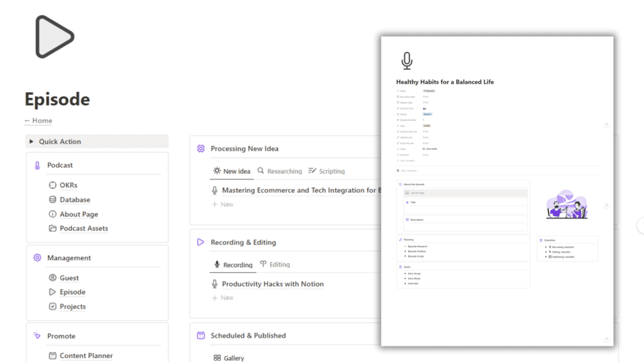Click the Podcast microphone icon in sidebar

[37, 165]
